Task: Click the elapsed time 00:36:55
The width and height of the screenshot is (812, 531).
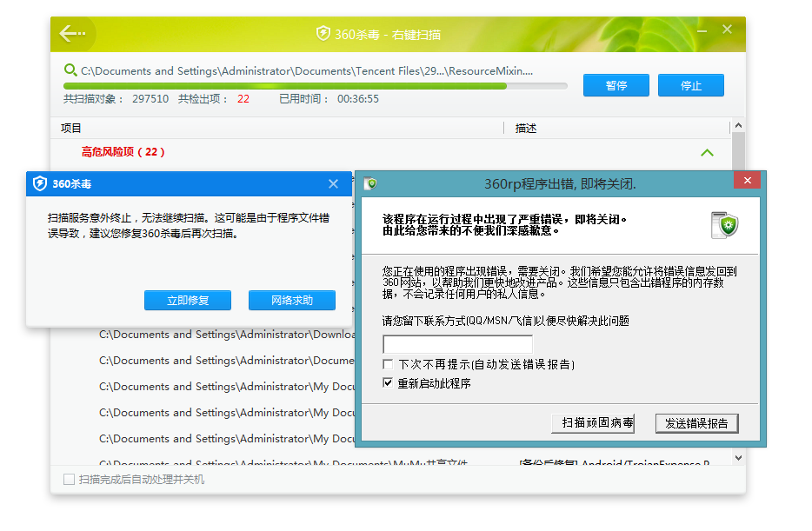Action: coord(358,99)
